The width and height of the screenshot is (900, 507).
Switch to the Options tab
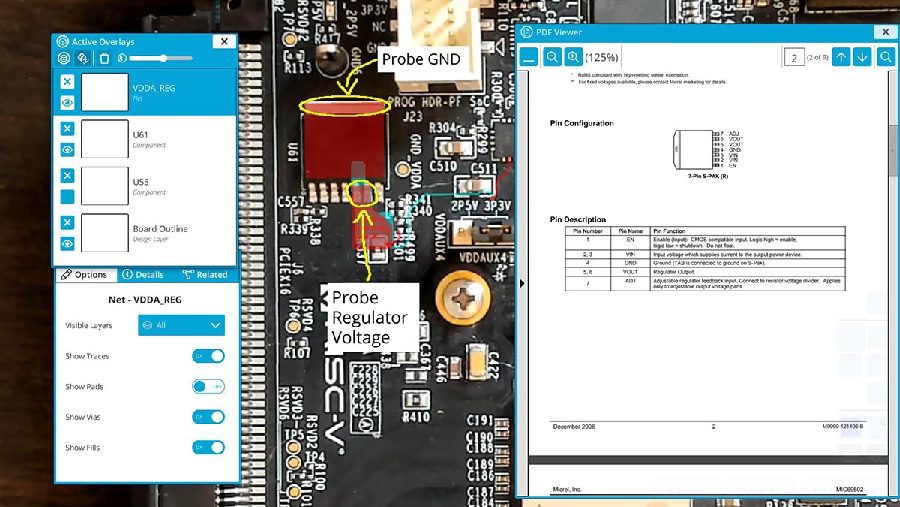coord(84,274)
